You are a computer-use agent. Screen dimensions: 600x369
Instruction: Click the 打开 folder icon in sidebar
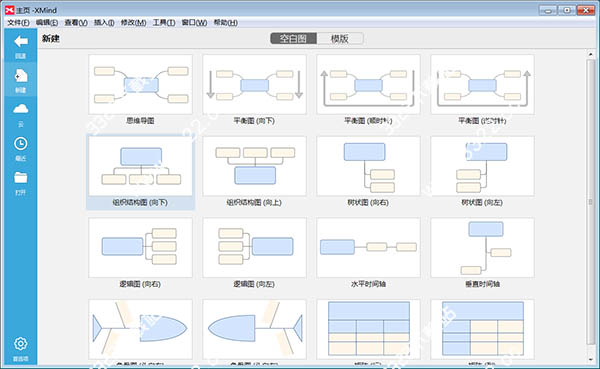click(21, 178)
